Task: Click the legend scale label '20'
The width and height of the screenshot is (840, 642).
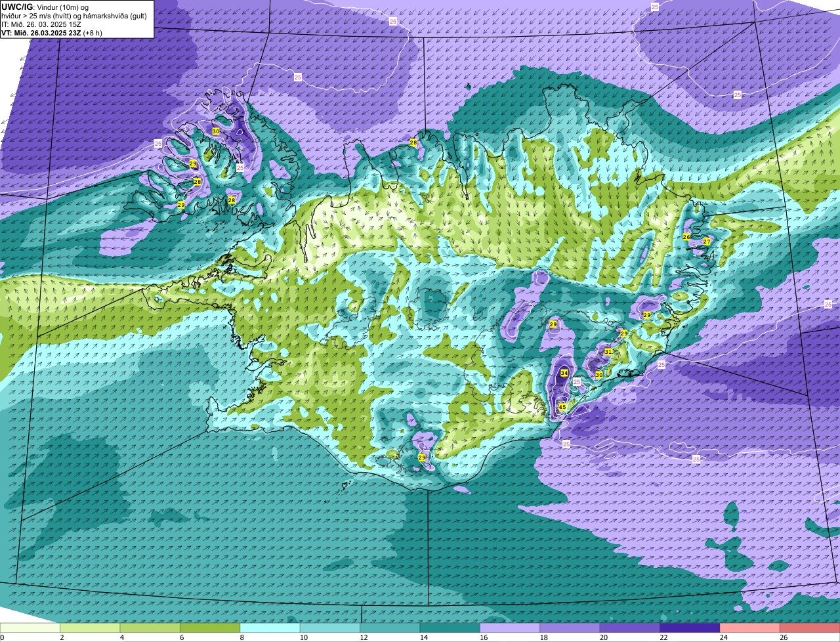Action: point(602,637)
